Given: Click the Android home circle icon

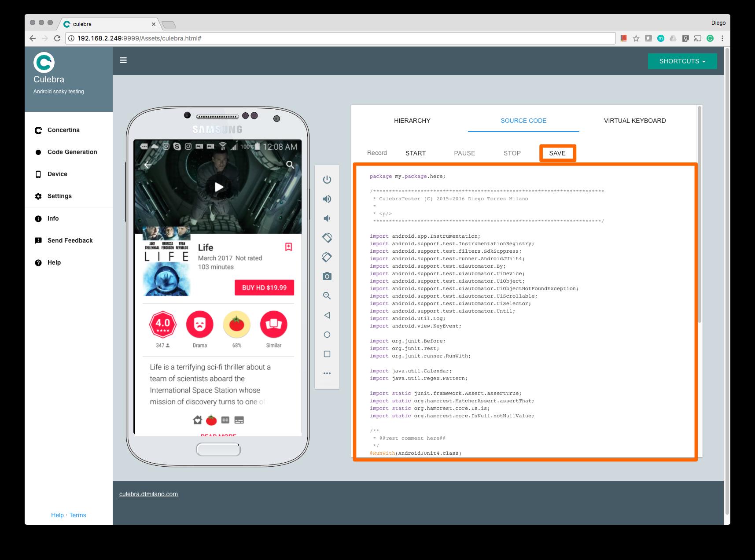Looking at the screenshot, I should 327,335.
